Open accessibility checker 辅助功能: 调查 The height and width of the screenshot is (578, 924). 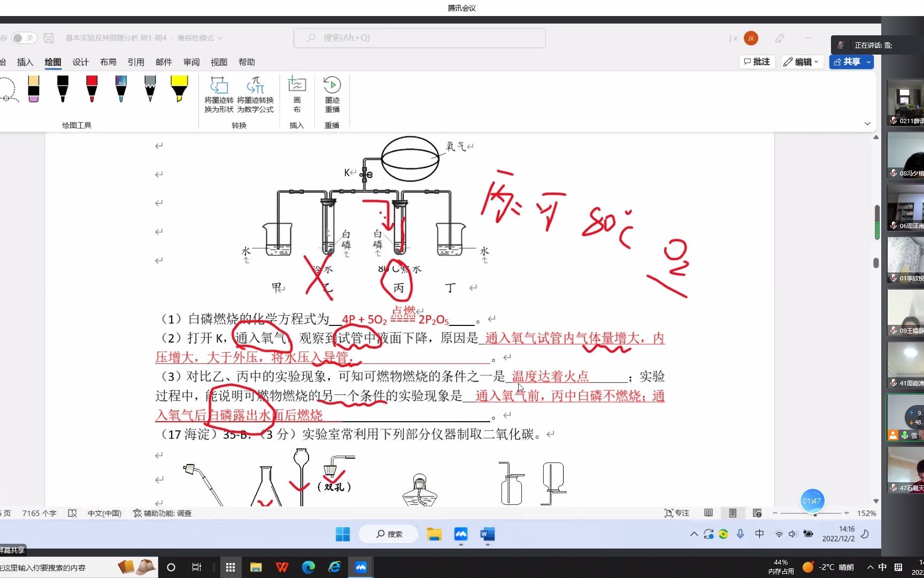(x=163, y=513)
